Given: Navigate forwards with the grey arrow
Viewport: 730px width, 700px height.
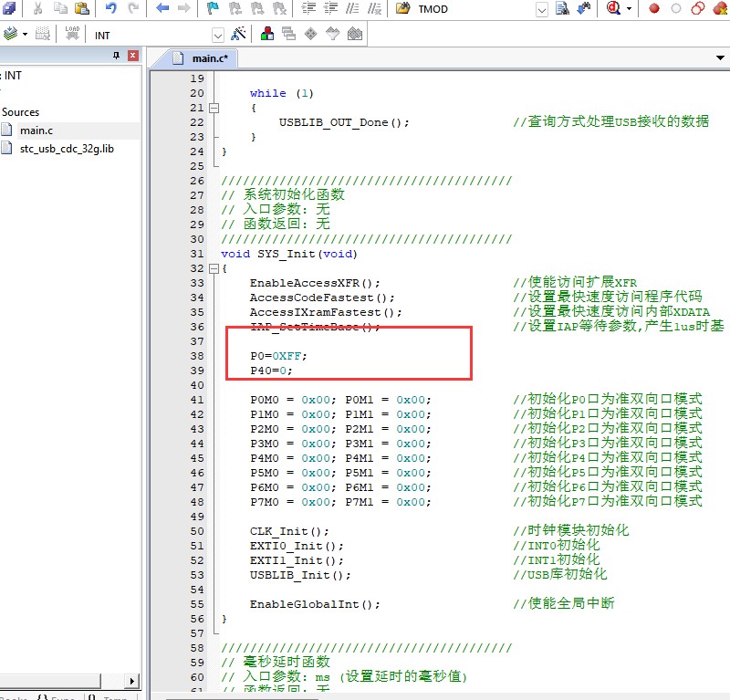Looking at the screenshot, I should [184, 8].
